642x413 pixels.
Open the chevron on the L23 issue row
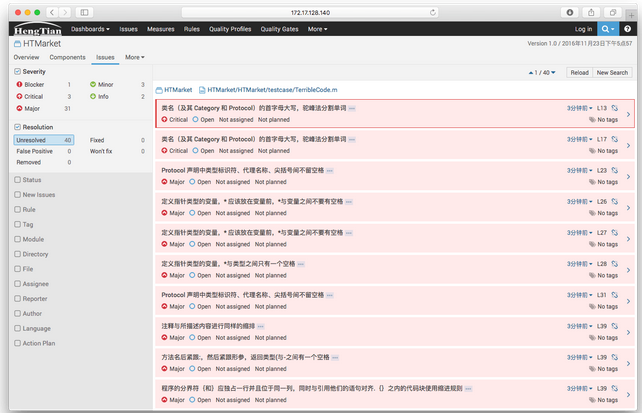628,176
